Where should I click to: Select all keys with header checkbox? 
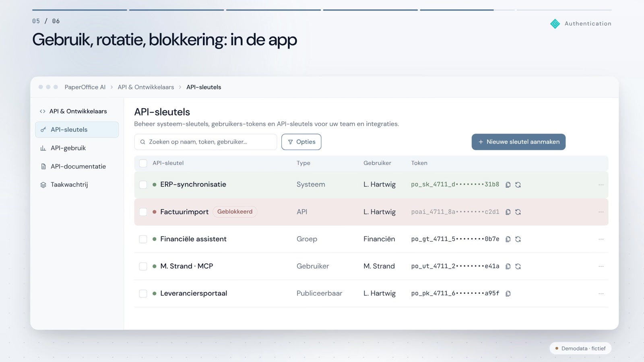(x=143, y=163)
